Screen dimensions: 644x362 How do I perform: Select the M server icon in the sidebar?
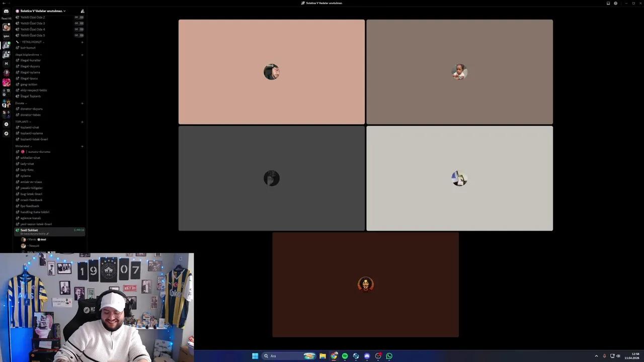7,64
